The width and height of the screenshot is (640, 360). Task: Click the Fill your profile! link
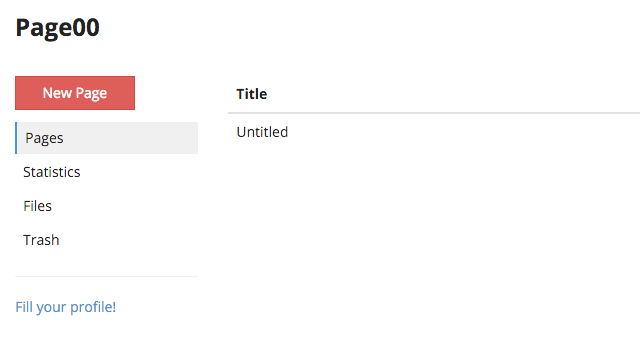point(66,307)
